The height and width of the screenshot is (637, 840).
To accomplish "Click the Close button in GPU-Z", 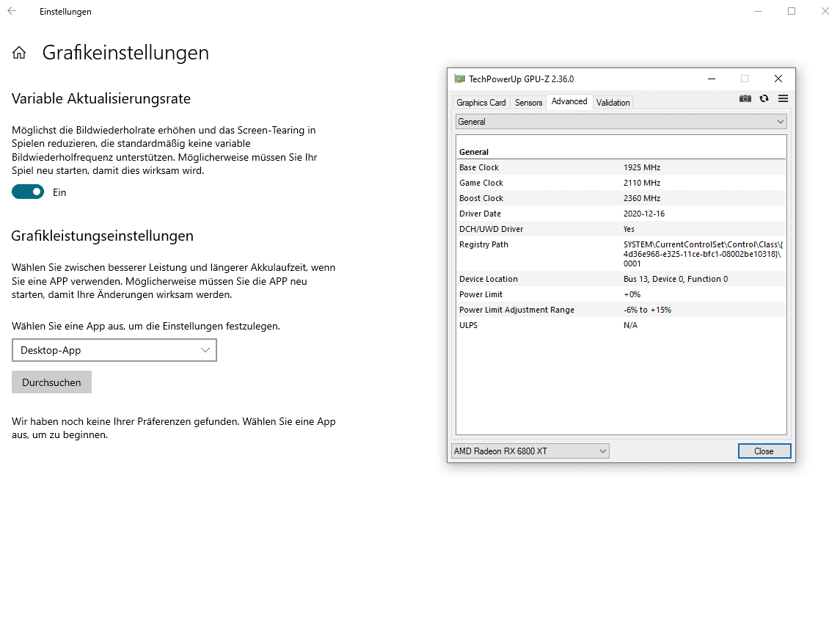I will pyautogui.click(x=764, y=451).
